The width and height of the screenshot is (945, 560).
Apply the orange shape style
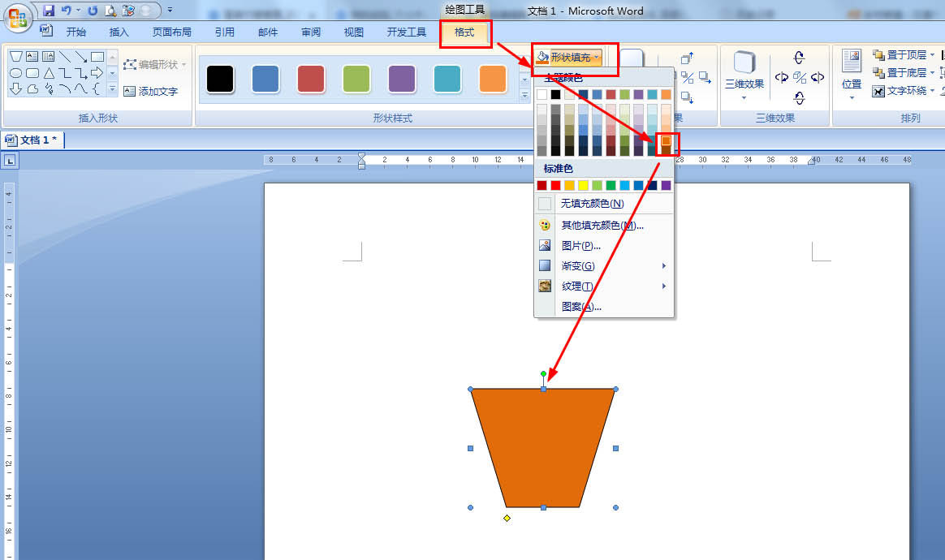click(493, 79)
